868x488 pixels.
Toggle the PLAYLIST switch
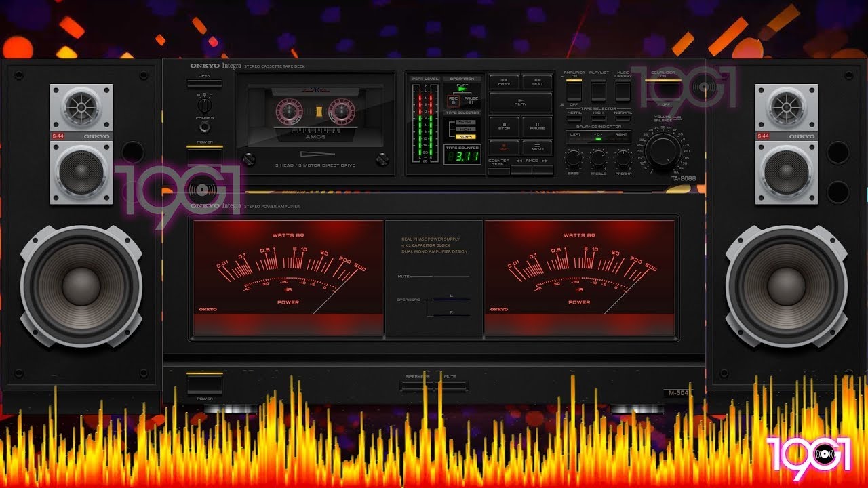598,90
